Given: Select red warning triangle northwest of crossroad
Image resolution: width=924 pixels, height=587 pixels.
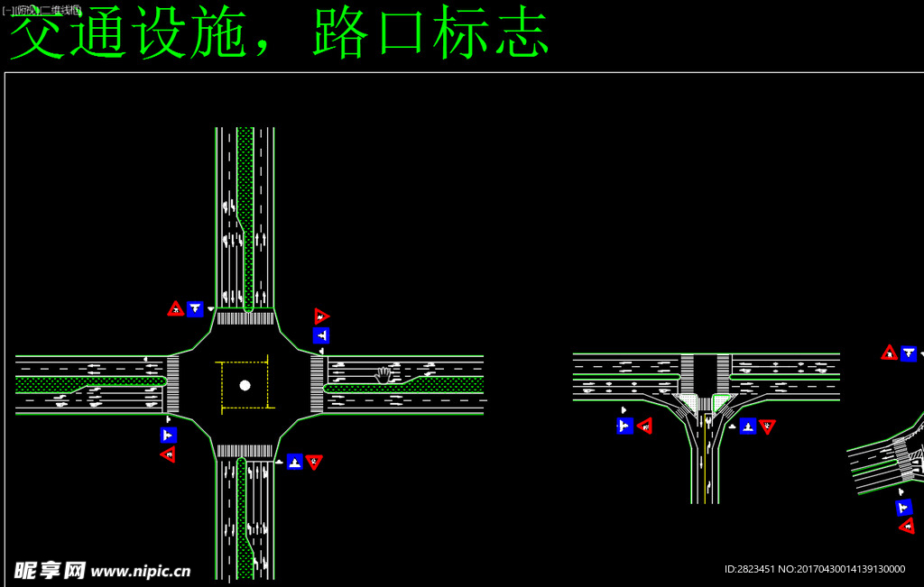Looking at the screenshot, I should tap(176, 309).
